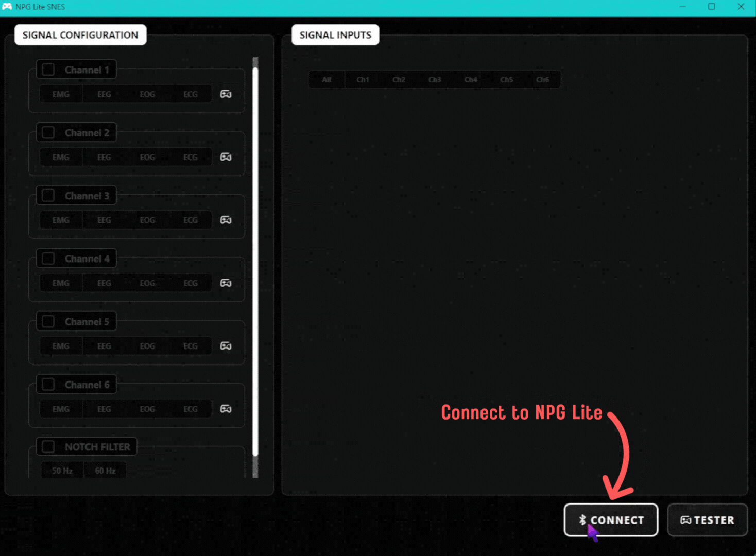Image resolution: width=756 pixels, height=556 pixels.
Task: Select EOG for Channel 5
Action: click(147, 346)
